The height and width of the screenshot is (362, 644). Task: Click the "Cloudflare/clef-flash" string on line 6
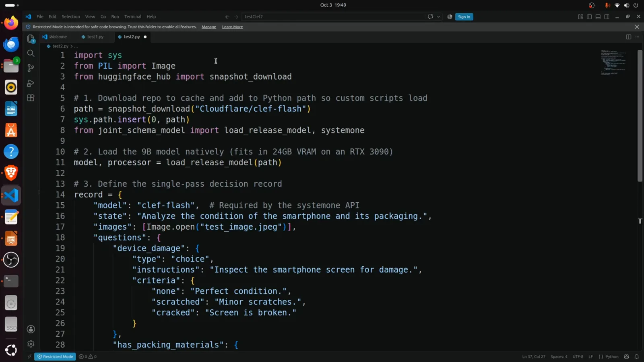[x=251, y=109]
